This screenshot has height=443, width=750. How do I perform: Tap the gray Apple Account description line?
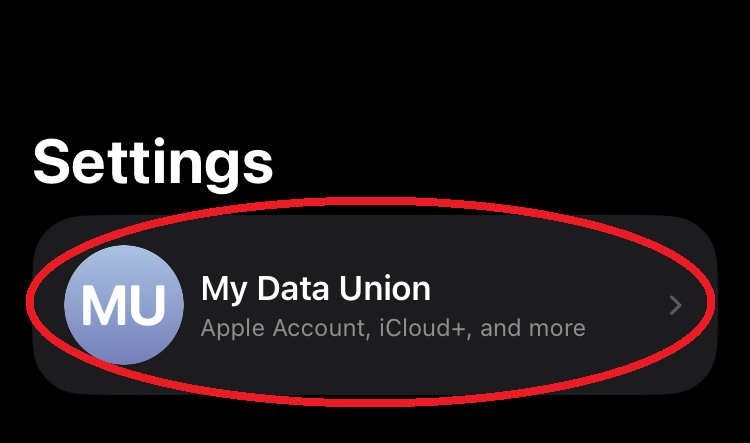(x=393, y=328)
